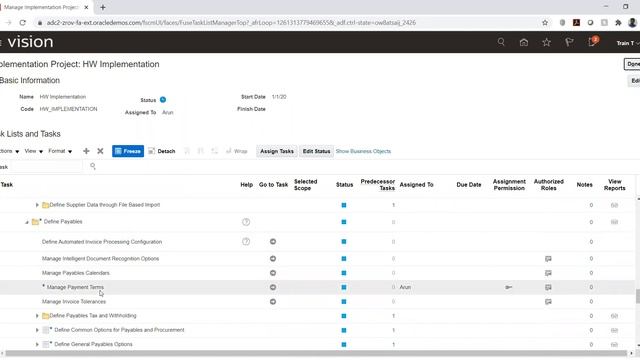This screenshot has height=360, width=640.
Task: Click the vertical table scrollbar thumb
Action: tap(638, 296)
